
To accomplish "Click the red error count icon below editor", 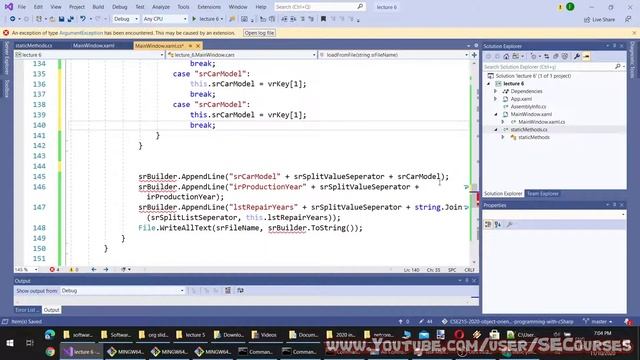I will tap(52, 269).
